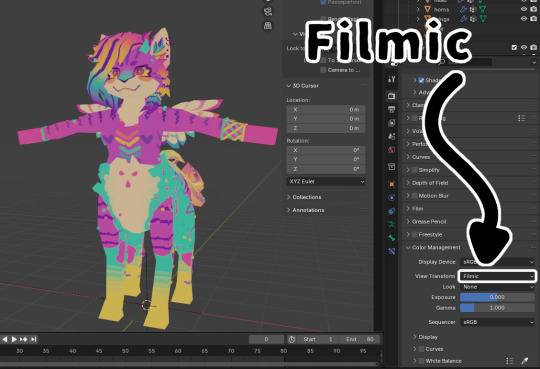
Task: Toggle the Camera to View lock checkbox
Action: 323,70
